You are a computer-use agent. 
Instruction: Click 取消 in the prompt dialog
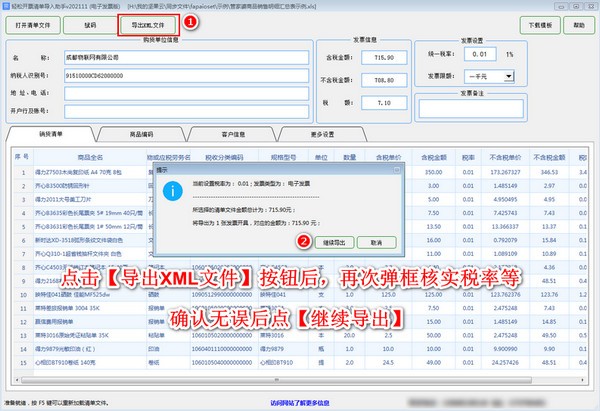click(376, 242)
